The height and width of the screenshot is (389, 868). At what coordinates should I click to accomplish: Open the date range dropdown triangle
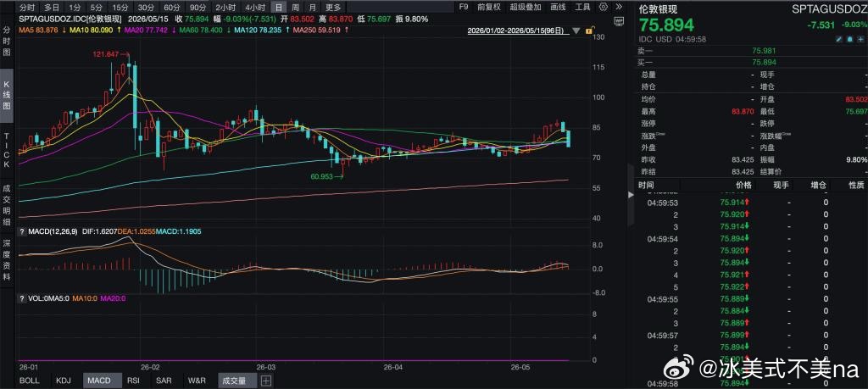pyautogui.click(x=576, y=31)
